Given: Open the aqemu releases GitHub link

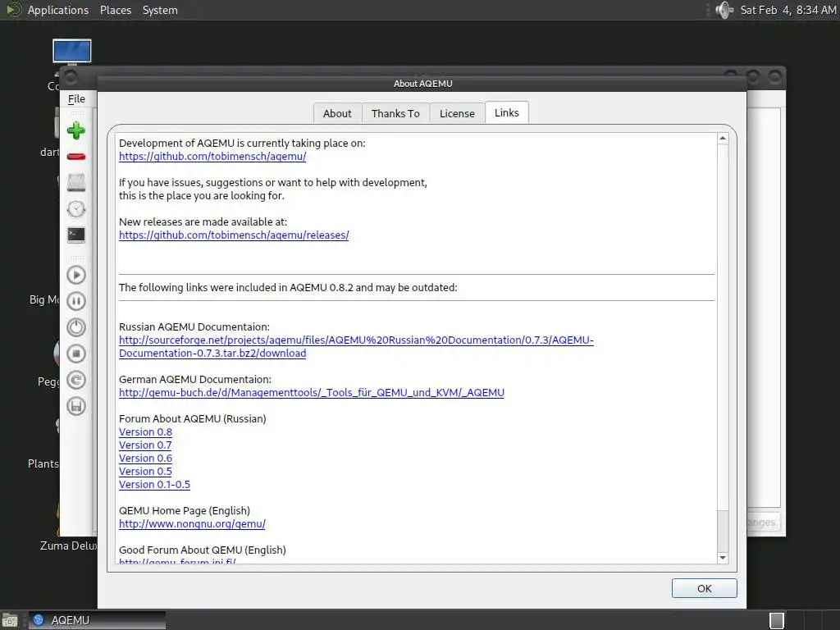Looking at the screenshot, I should [234, 235].
